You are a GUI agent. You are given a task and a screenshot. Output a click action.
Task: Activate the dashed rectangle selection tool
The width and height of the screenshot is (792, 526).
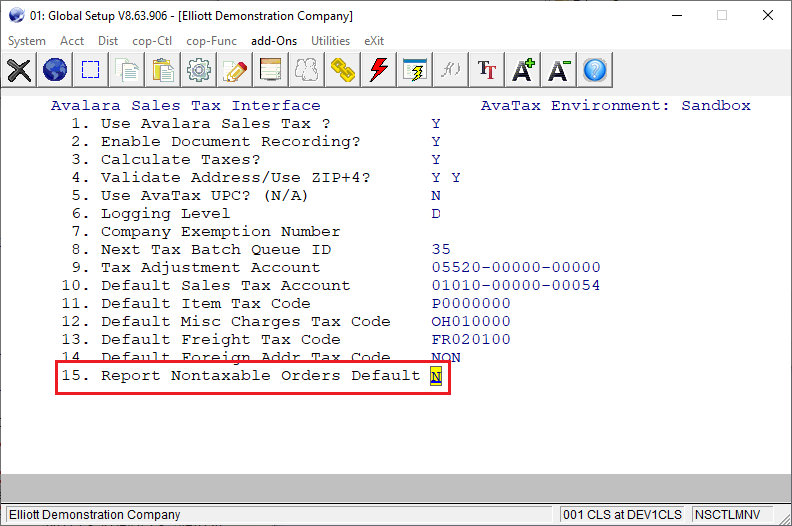click(91, 69)
